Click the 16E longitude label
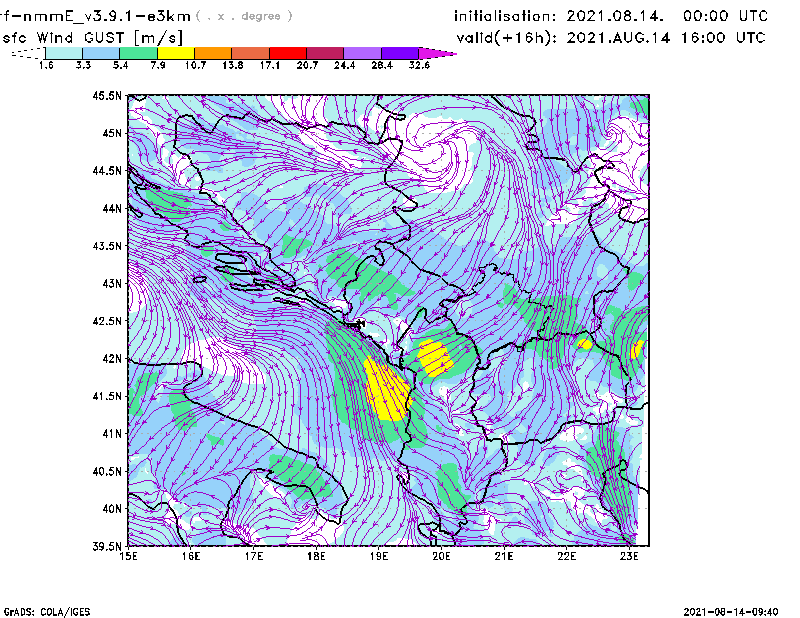This screenshot has width=800, height=618. click(191, 556)
